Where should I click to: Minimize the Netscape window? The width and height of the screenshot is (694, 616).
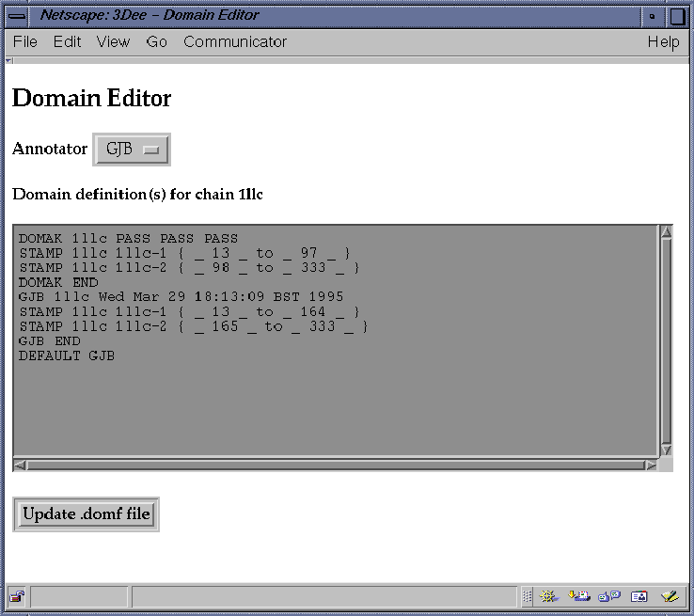click(652, 16)
